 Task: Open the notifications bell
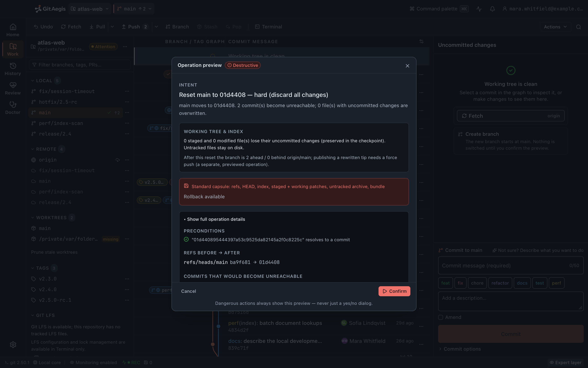[x=492, y=9]
